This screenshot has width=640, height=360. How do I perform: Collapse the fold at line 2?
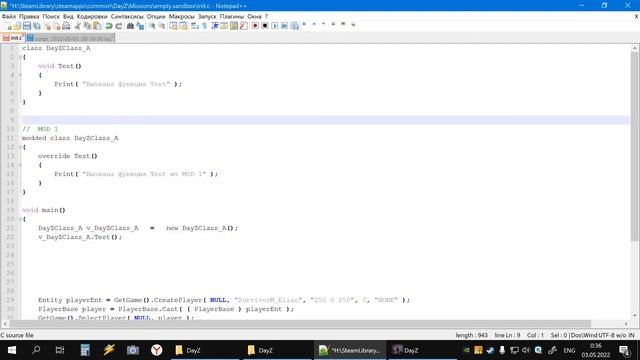click(x=20, y=57)
